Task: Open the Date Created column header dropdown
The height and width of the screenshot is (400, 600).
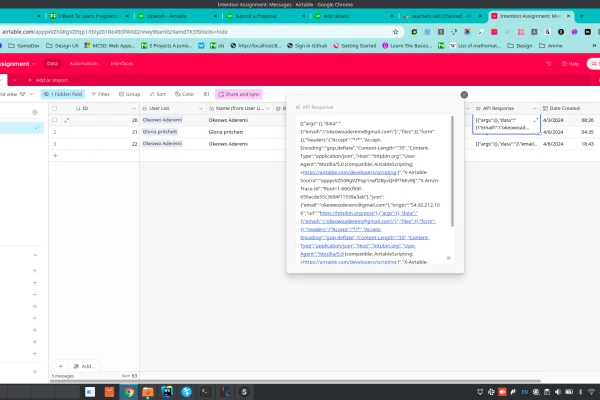Action: pos(596,107)
